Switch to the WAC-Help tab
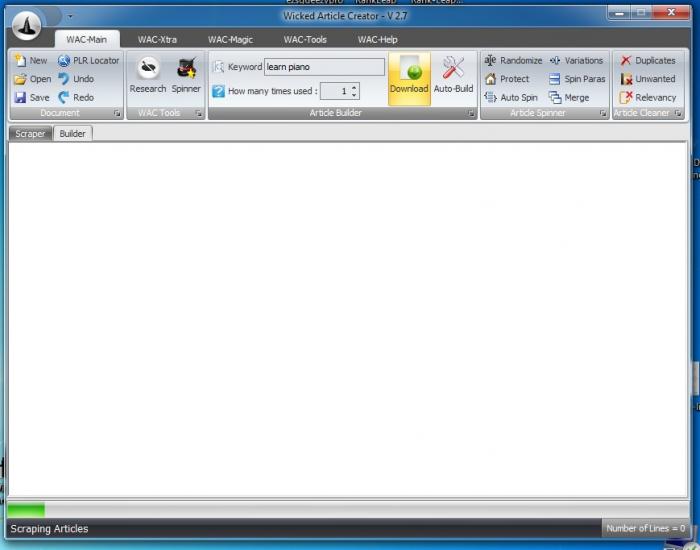This screenshot has width=700, height=550. coord(378,39)
